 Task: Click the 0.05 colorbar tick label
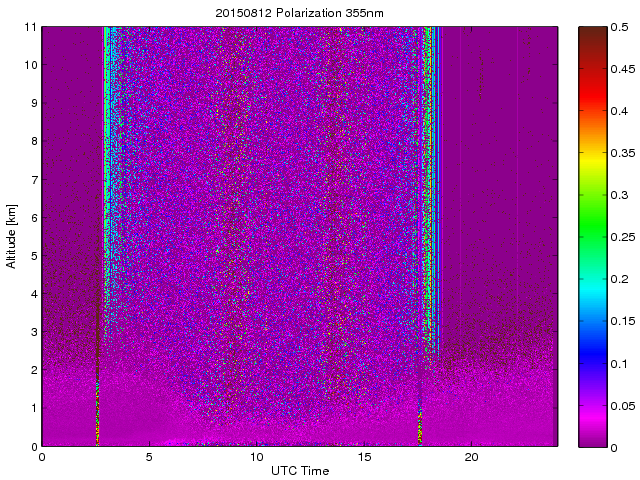point(622,405)
